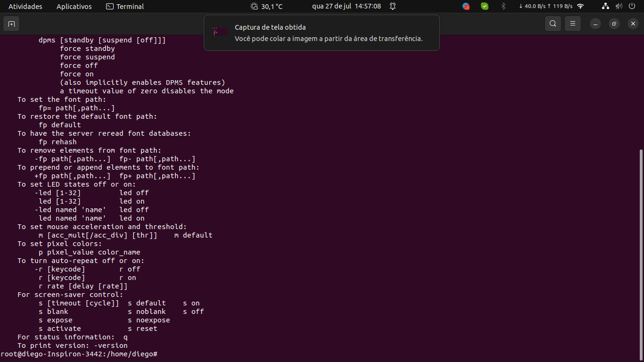Open the clock and calendar panel
Screen dimensions: 644x362
(x=347, y=6)
